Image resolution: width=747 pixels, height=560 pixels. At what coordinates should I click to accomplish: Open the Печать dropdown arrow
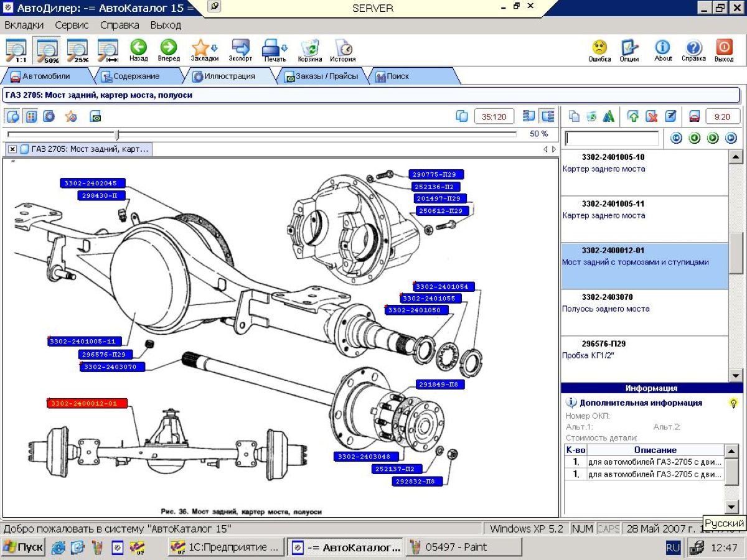285,47
